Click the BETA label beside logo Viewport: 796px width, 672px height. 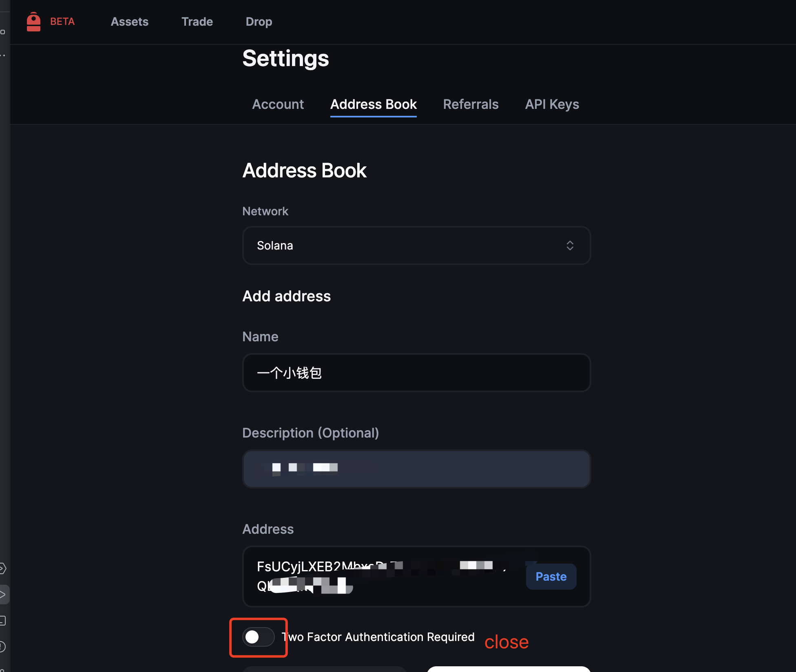[x=62, y=22]
